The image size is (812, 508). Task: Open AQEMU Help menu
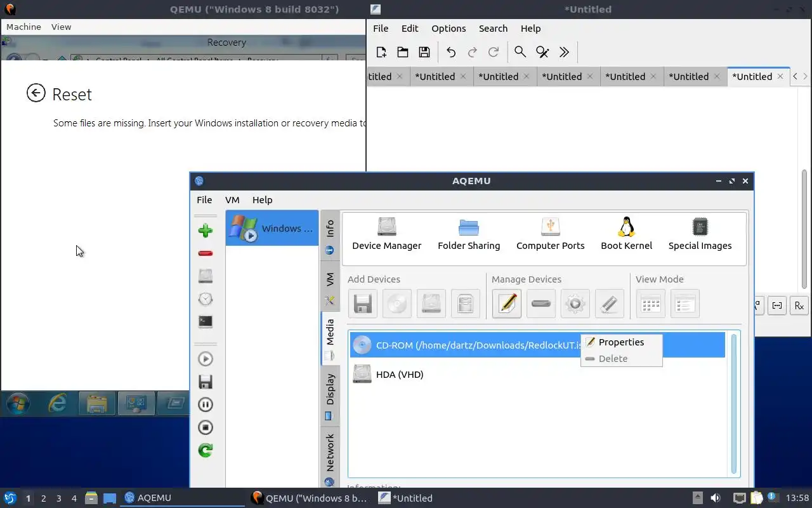262,199
